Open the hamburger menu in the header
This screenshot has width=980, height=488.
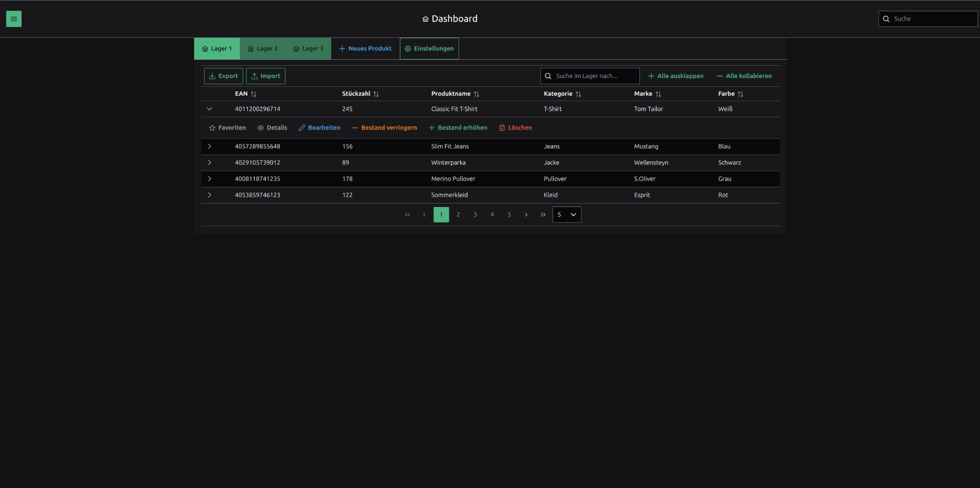point(14,19)
